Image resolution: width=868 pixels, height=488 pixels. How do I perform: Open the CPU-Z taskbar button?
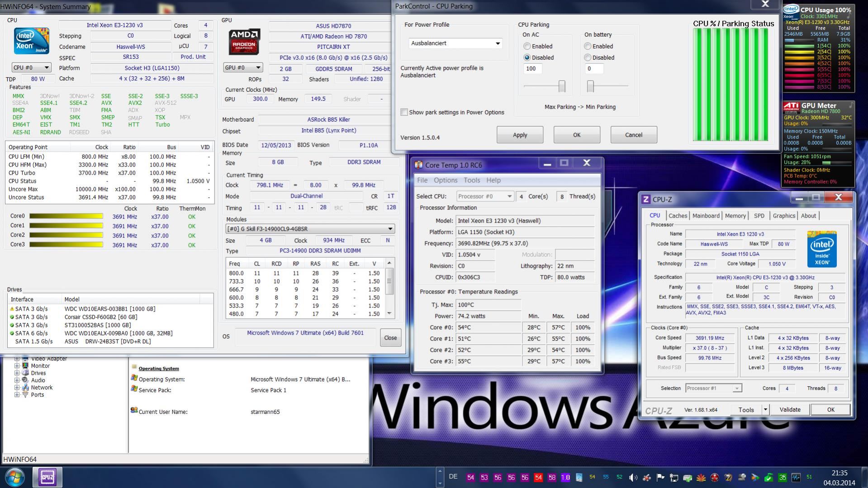[47, 478]
